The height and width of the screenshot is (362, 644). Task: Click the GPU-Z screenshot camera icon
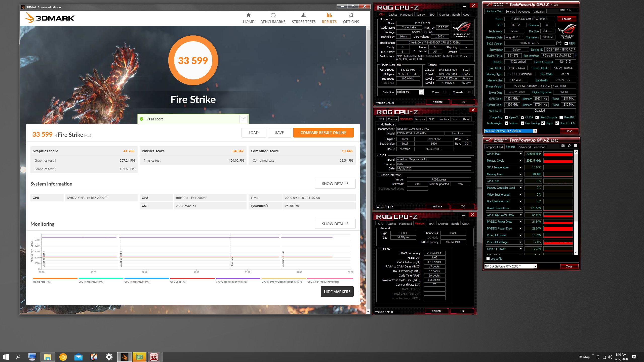point(562,10)
